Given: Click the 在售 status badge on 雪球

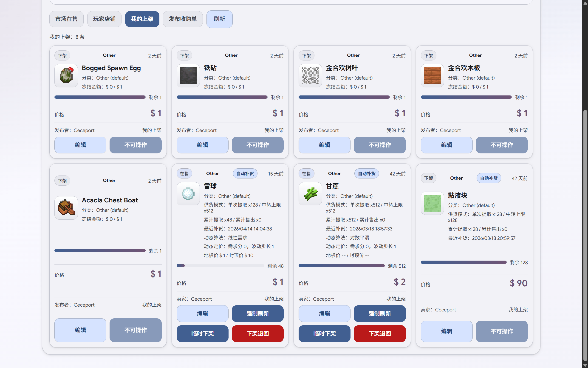Looking at the screenshot, I should 184,174.
